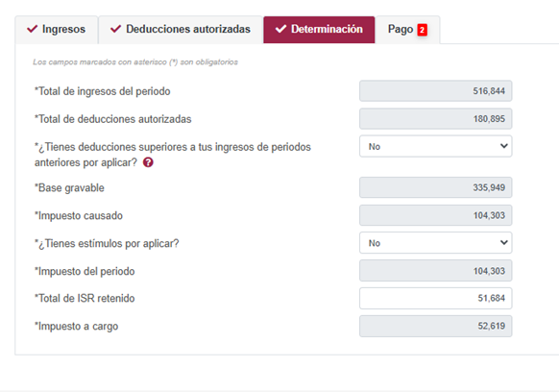Select the Determinación tab
This screenshot has width=559, height=392.
click(319, 30)
